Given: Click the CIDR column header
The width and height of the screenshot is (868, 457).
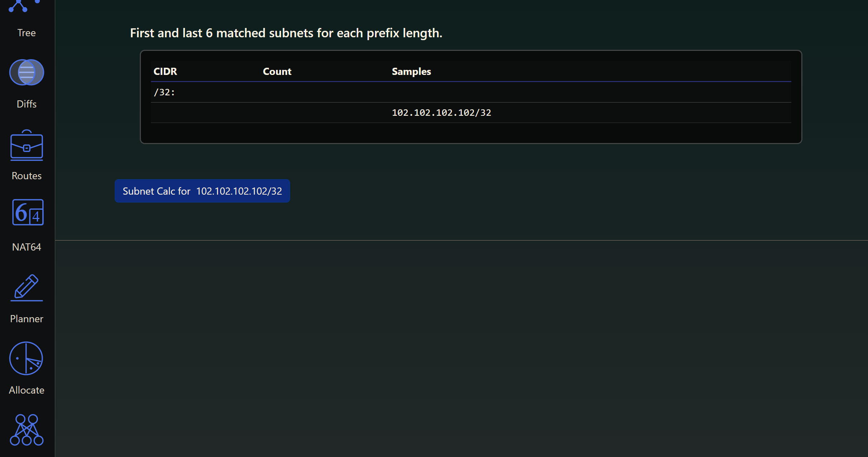Looking at the screenshot, I should tap(165, 72).
